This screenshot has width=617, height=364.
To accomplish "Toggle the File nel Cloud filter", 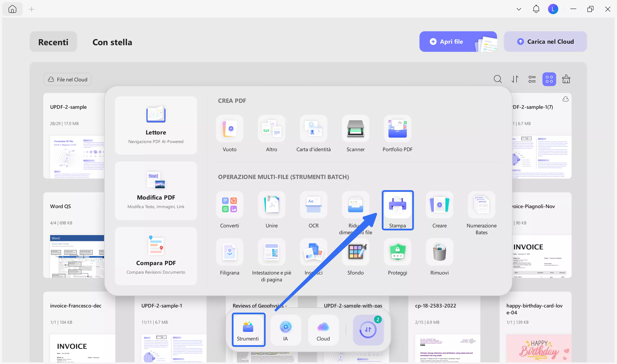I will click(x=67, y=79).
